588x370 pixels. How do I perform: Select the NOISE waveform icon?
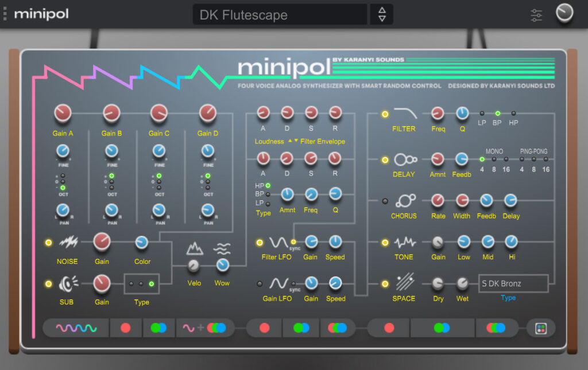click(67, 242)
